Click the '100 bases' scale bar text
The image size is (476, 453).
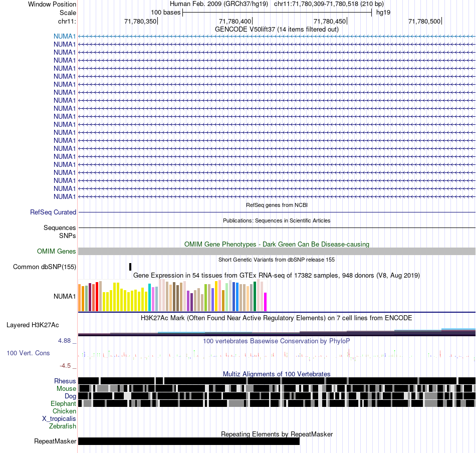pos(166,13)
